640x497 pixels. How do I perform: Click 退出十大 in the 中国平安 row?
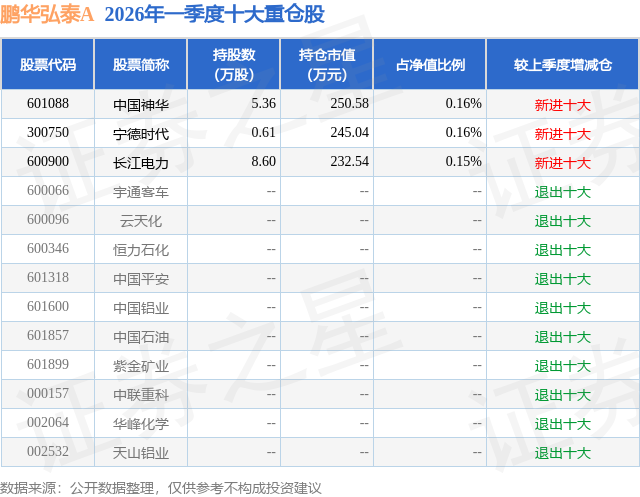(x=563, y=279)
